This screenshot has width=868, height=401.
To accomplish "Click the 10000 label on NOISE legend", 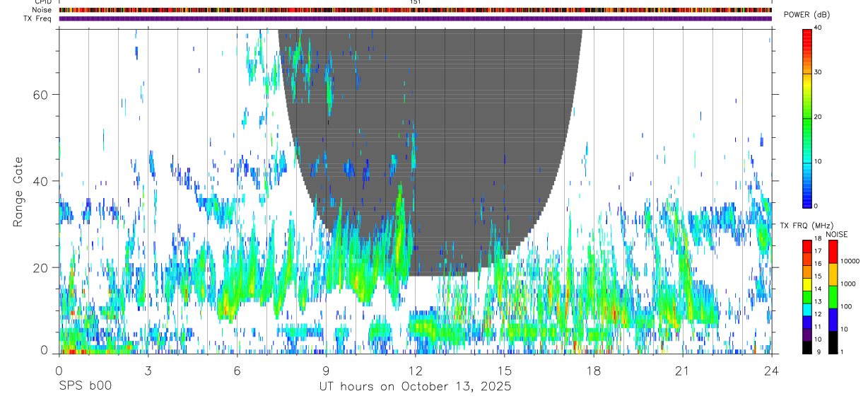I will click(x=850, y=261).
